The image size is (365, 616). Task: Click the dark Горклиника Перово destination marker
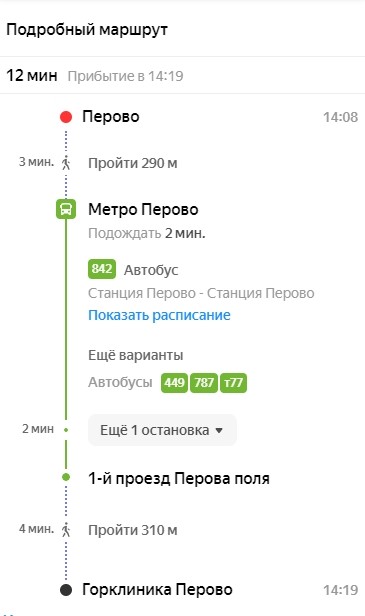[x=66, y=590]
